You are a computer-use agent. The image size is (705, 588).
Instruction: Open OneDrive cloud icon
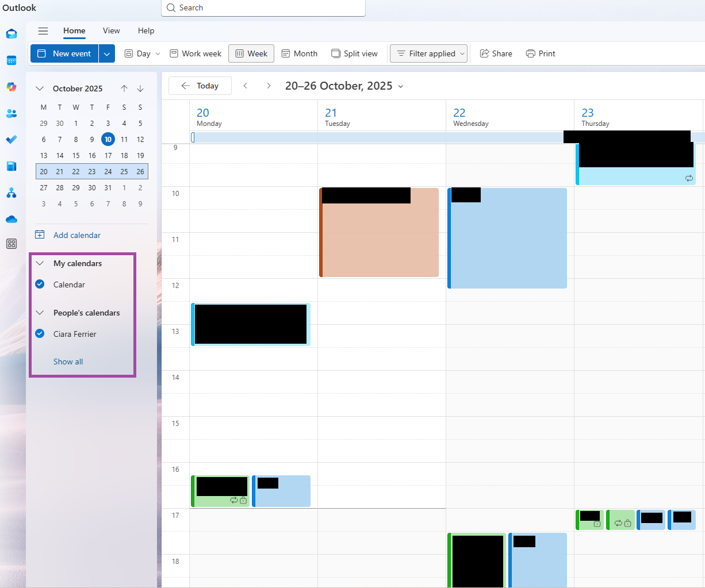tap(12, 219)
